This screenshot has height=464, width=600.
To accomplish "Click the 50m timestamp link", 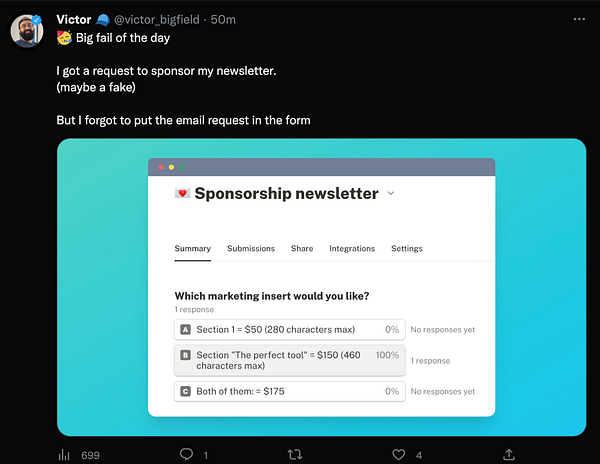I will click(223, 20).
